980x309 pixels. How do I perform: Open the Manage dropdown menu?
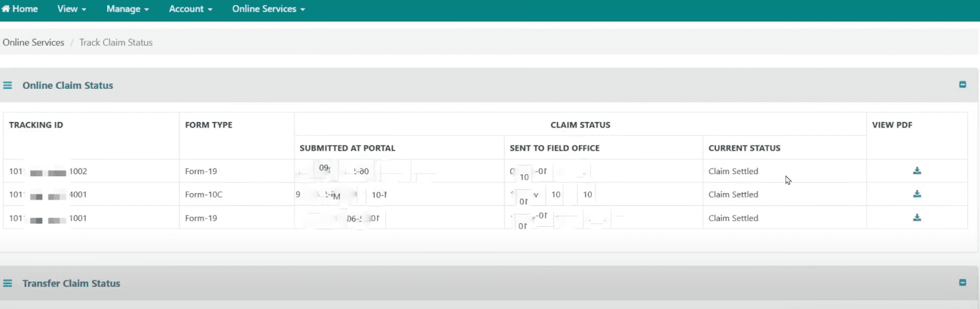[127, 9]
